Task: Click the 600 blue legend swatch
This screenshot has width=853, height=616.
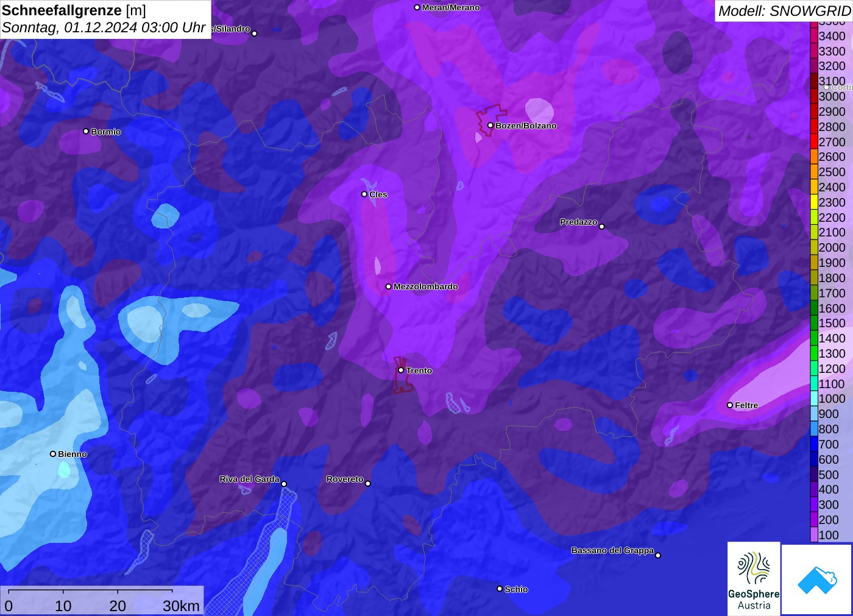Action: (x=814, y=459)
